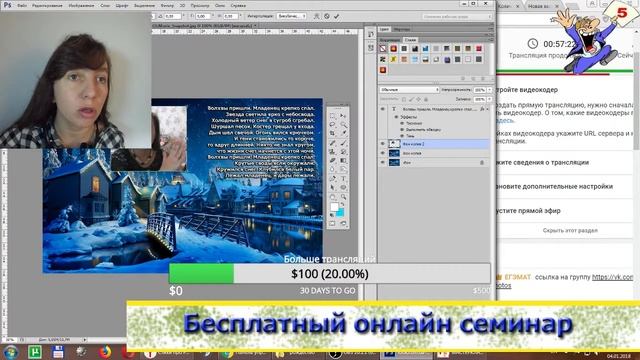Image resolution: width=640 pixels, height=360 pixels.
Task: Select the 'Фон копия' layer thumbnail
Action: (394, 153)
